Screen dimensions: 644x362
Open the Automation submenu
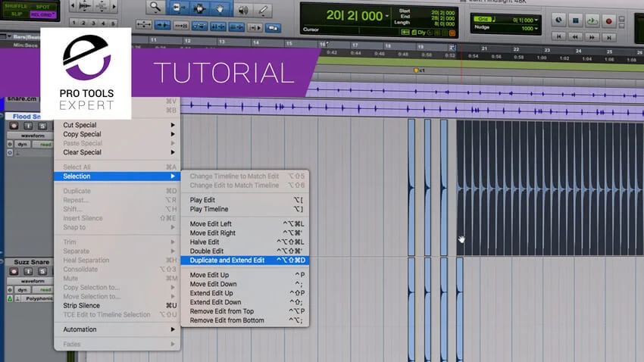pyautogui.click(x=117, y=329)
